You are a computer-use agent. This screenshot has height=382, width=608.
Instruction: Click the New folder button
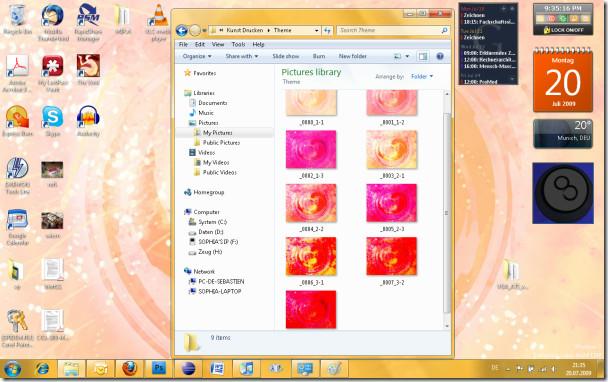[352, 56]
